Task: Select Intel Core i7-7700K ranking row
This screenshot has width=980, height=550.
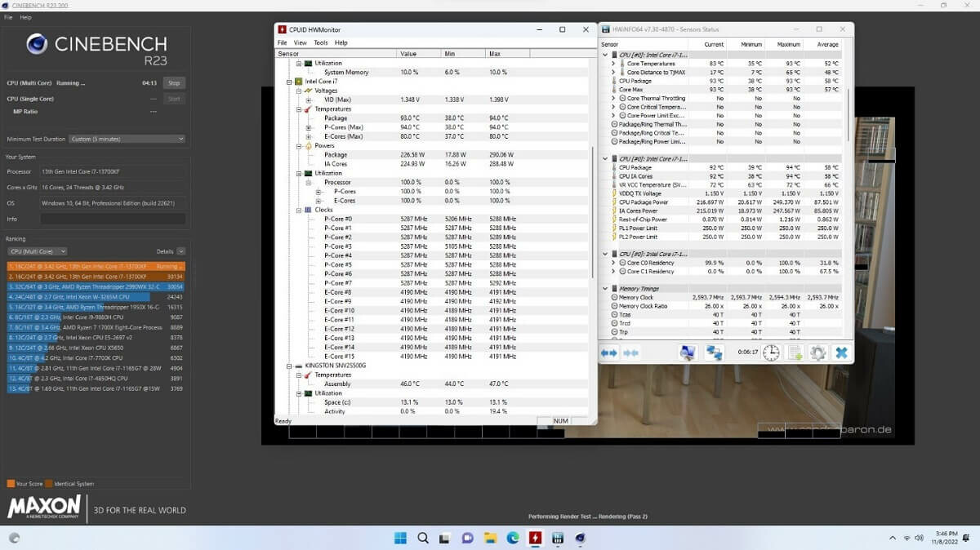Action: pyautogui.click(x=96, y=357)
